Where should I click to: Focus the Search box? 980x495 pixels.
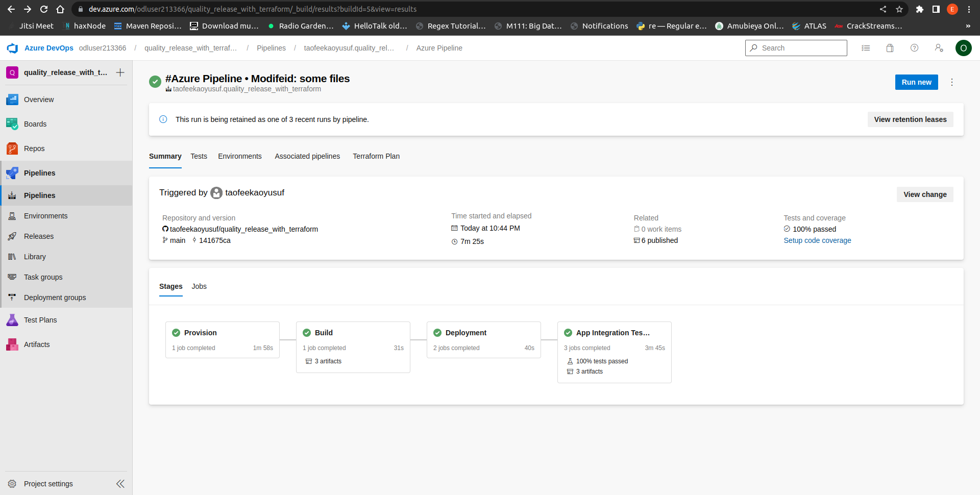(x=796, y=48)
